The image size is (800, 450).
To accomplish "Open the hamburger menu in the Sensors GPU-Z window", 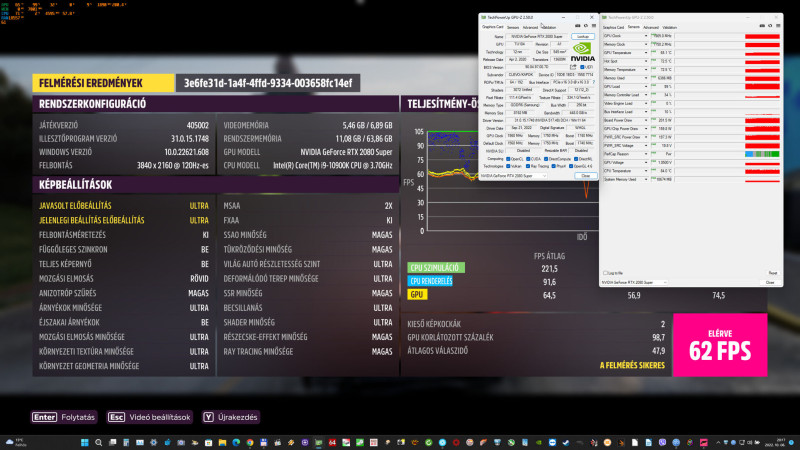I will coord(778,26).
